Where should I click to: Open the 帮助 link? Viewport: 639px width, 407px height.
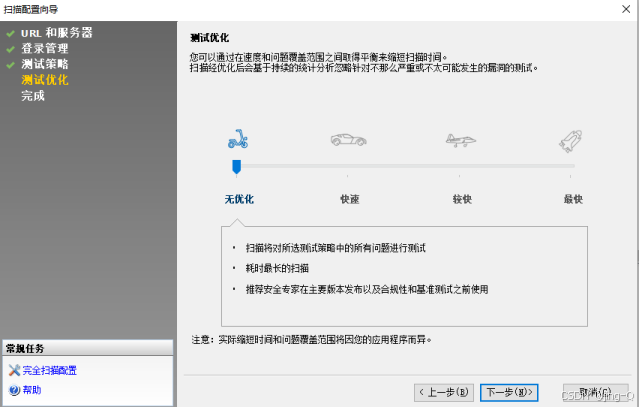[32, 390]
